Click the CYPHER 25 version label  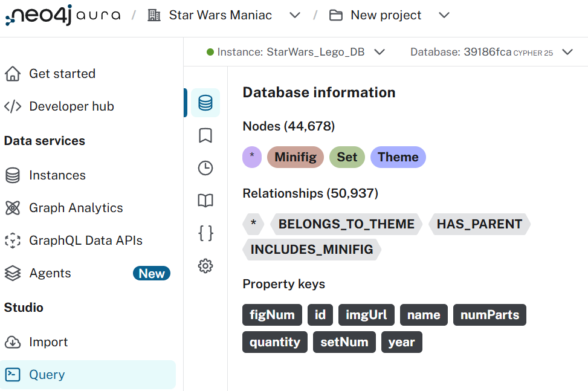533,53
